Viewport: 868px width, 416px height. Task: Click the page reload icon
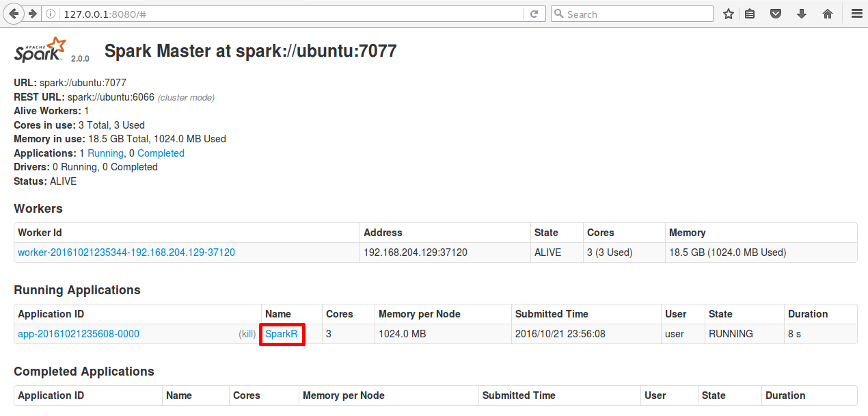pos(534,13)
